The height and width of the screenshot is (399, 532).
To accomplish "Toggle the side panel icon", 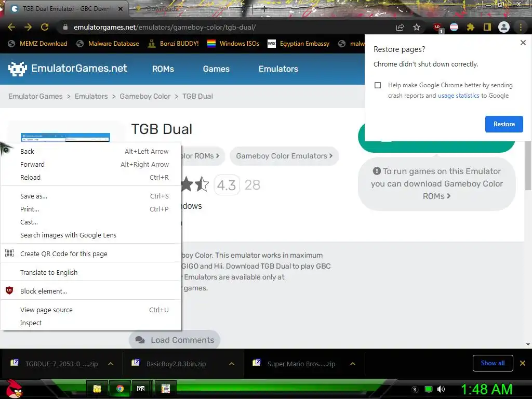I will (487, 27).
